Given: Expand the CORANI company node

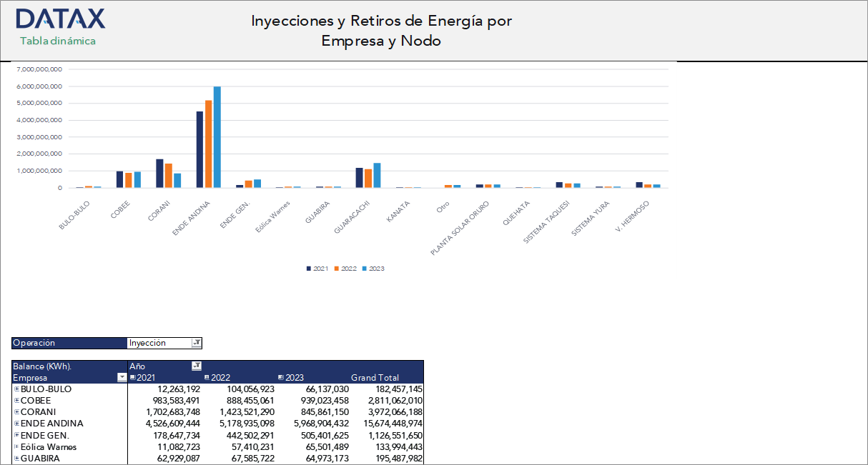Looking at the screenshot, I should pos(17,411).
